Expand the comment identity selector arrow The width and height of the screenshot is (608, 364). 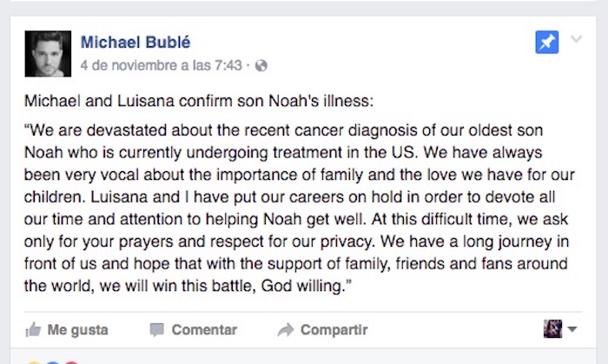(x=572, y=330)
